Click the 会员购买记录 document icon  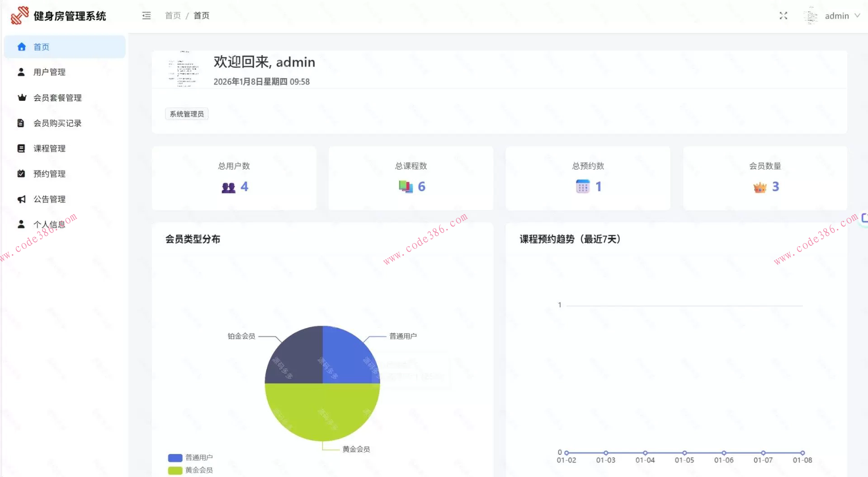click(x=21, y=123)
